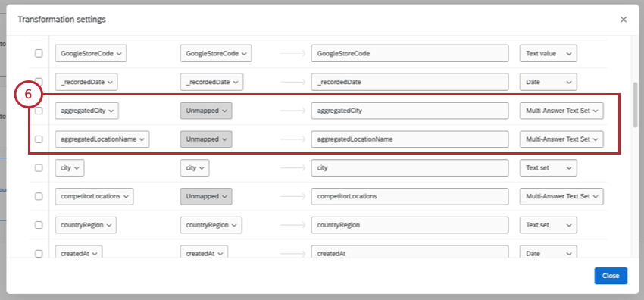Check the aggregatedCity row checkbox
Viewport: 644px width, 300px height.
tap(39, 111)
